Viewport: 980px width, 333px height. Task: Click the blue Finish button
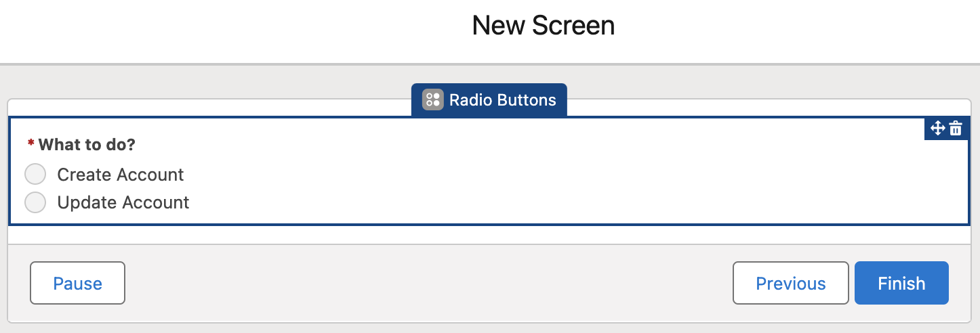(x=901, y=283)
